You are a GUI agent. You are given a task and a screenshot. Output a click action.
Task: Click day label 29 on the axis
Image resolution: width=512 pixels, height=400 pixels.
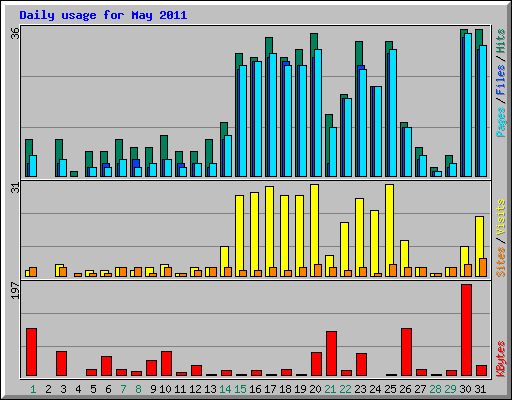coord(450,389)
